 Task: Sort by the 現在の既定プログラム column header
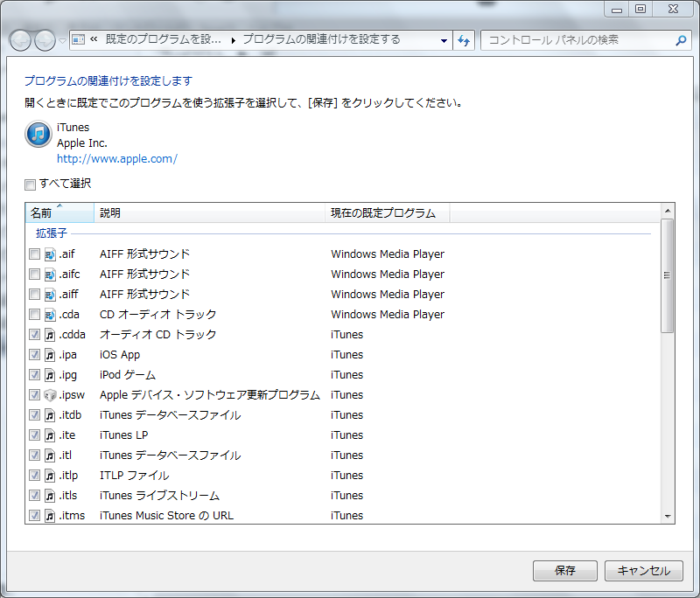387,213
